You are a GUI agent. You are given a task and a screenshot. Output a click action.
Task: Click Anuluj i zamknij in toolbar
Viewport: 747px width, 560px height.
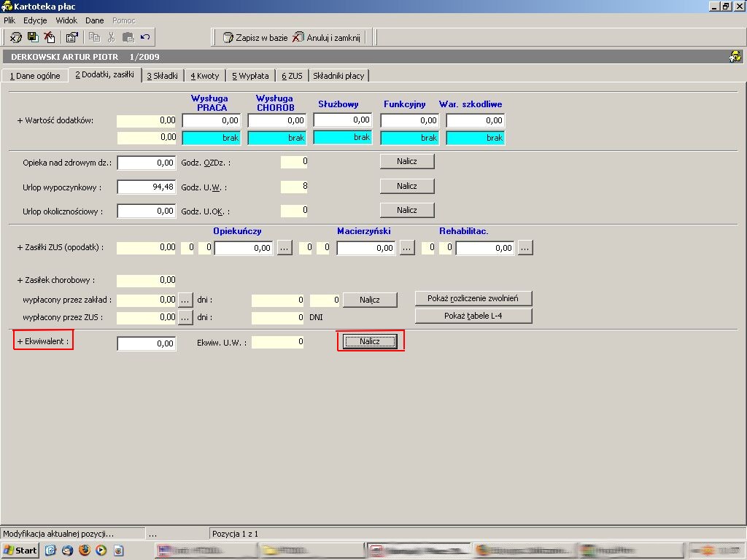[x=326, y=38]
